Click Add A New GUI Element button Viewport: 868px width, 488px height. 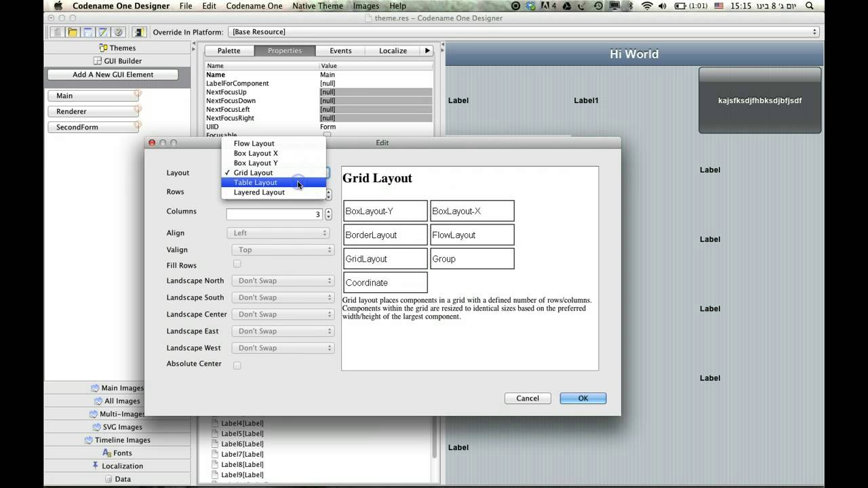(x=113, y=75)
